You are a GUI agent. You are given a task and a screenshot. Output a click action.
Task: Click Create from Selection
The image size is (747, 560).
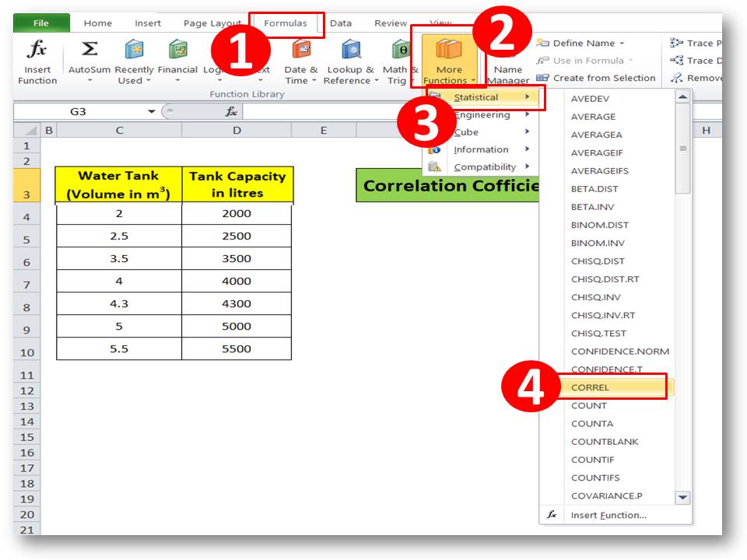click(603, 78)
